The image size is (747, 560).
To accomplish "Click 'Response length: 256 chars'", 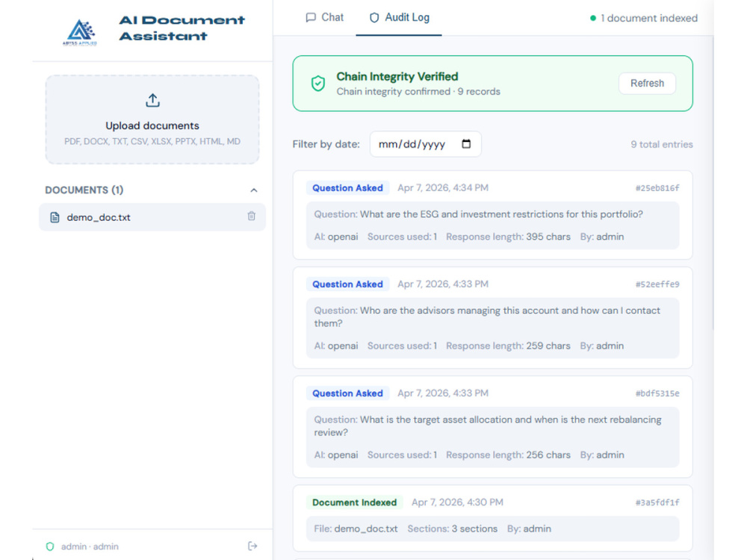I will coord(508,455).
